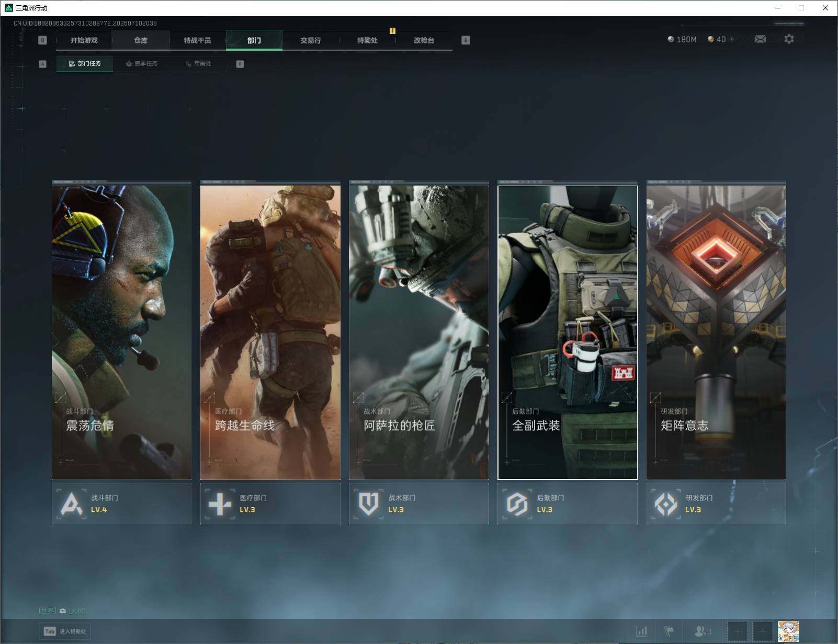This screenshot has height=644, width=838.
Task: Add teammate in first empty squad slot
Action: click(737, 631)
